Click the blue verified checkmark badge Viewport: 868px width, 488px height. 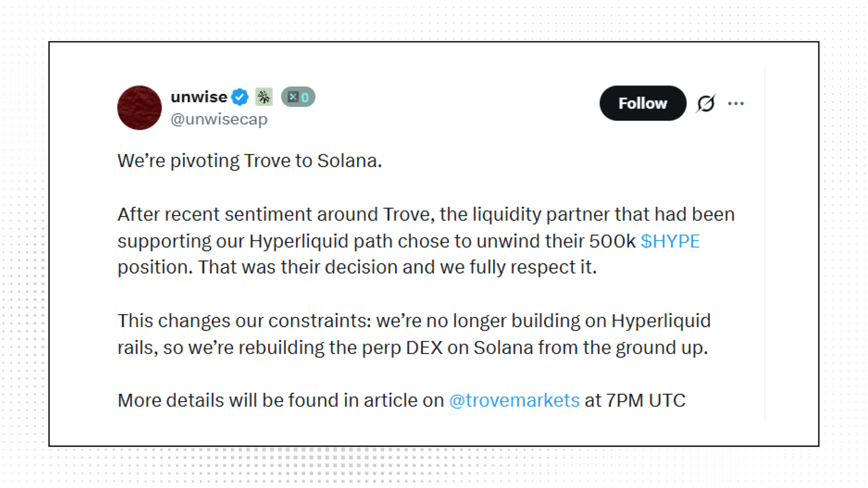[240, 97]
